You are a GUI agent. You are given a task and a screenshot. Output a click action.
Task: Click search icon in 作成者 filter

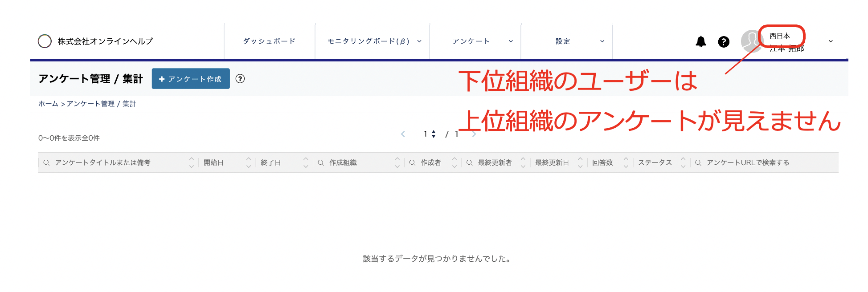pyautogui.click(x=413, y=163)
